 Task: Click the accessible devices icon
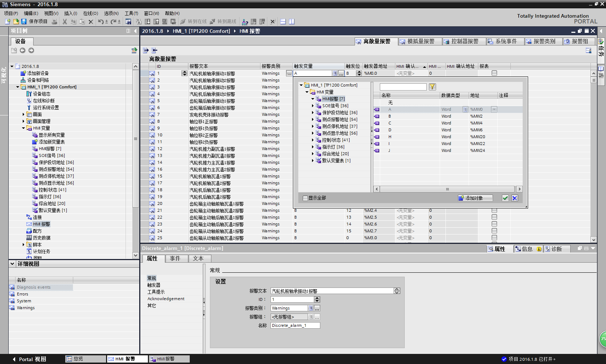click(245, 22)
